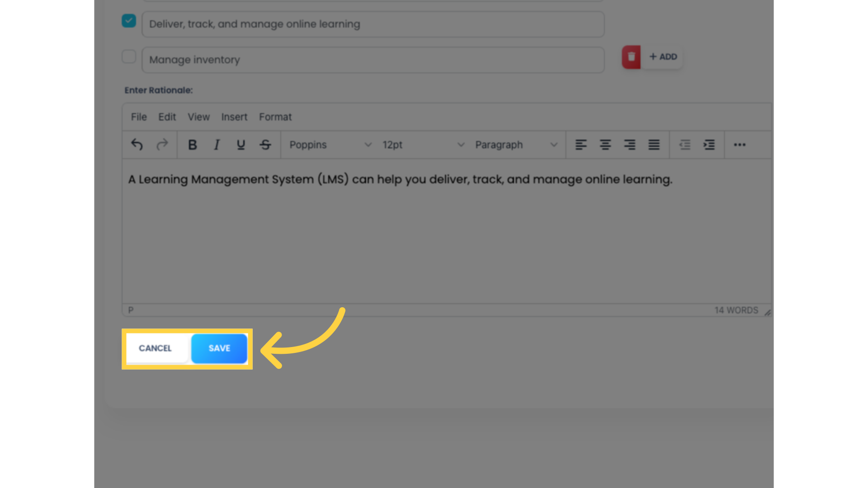Screen dimensions: 868x488
Task: Click the Increase indent icon
Action: 709,145
